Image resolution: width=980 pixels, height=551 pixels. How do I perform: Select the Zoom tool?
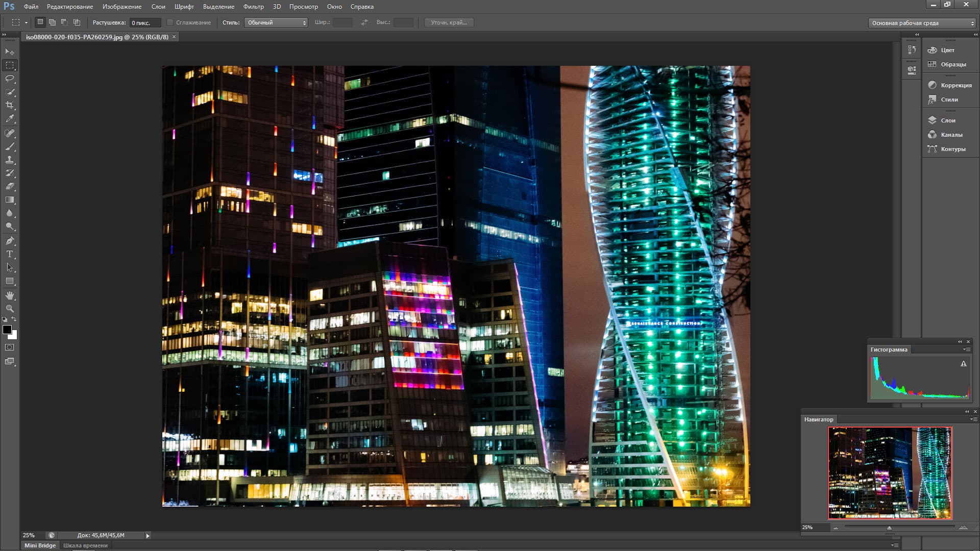[10, 309]
